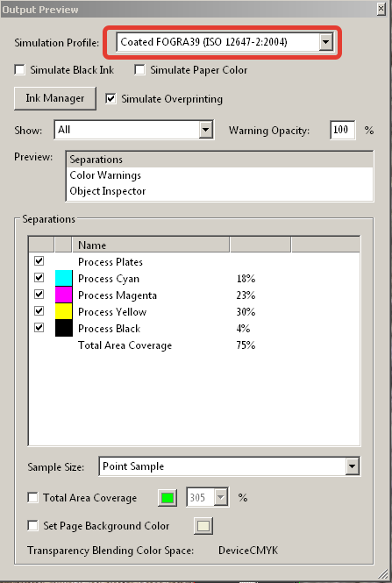Image resolution: width=392 pixels, height=583 pixels.
Task: Check Set Page Background Color
Action: tap(32, 525)
